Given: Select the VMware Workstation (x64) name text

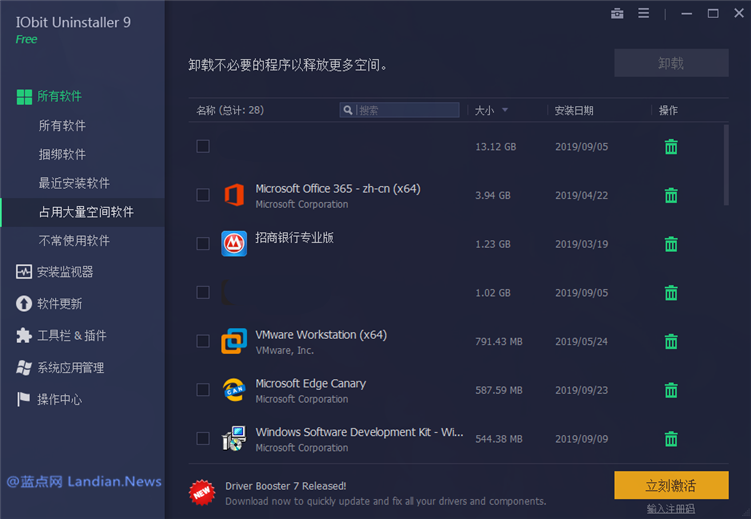Looking at the screenshot, I should 321,335.
